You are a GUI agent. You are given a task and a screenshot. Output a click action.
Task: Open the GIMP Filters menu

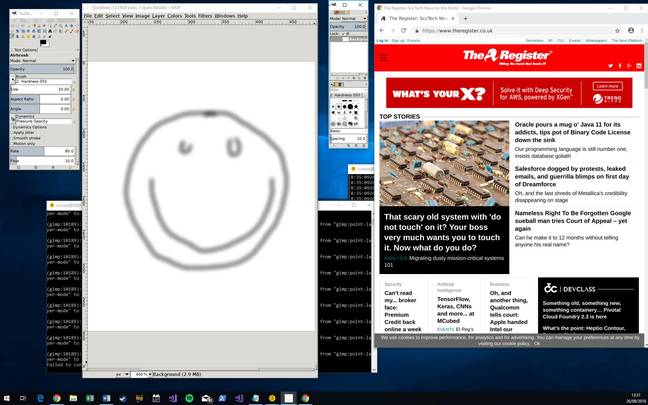coord(205,16)
